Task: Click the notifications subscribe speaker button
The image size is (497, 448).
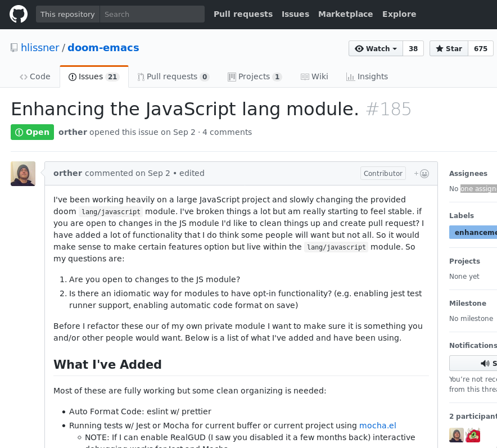Action: tap(473, 363)
